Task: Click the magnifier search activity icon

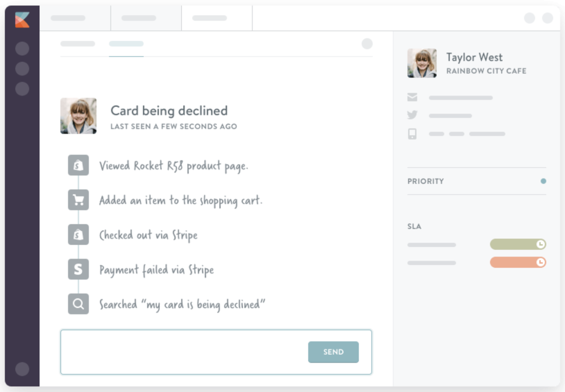Action: [78, 304]
